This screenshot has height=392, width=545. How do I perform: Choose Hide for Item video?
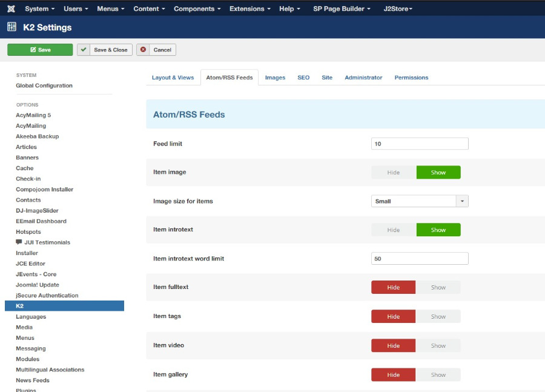click(394, 346)
